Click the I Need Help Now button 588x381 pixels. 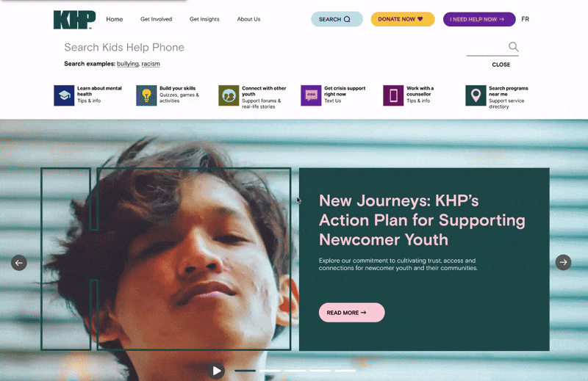pos(479,19)
